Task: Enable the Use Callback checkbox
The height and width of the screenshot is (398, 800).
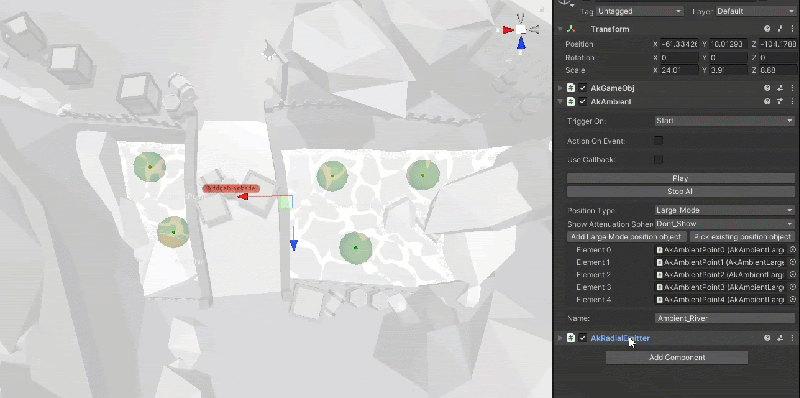Action: pyautogui.click(x=659, y=160)
